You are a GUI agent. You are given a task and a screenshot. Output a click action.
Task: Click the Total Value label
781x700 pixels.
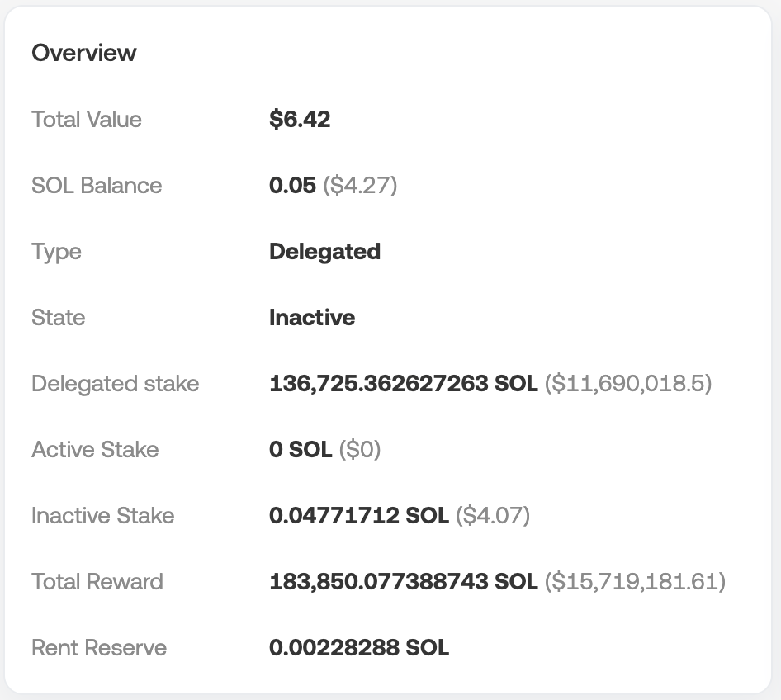[87, 120]
